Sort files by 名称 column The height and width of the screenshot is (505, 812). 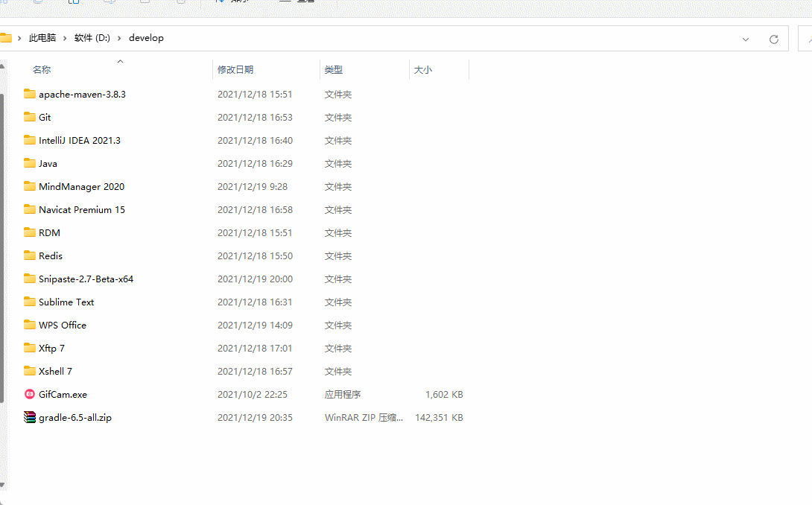coord(42,69)
